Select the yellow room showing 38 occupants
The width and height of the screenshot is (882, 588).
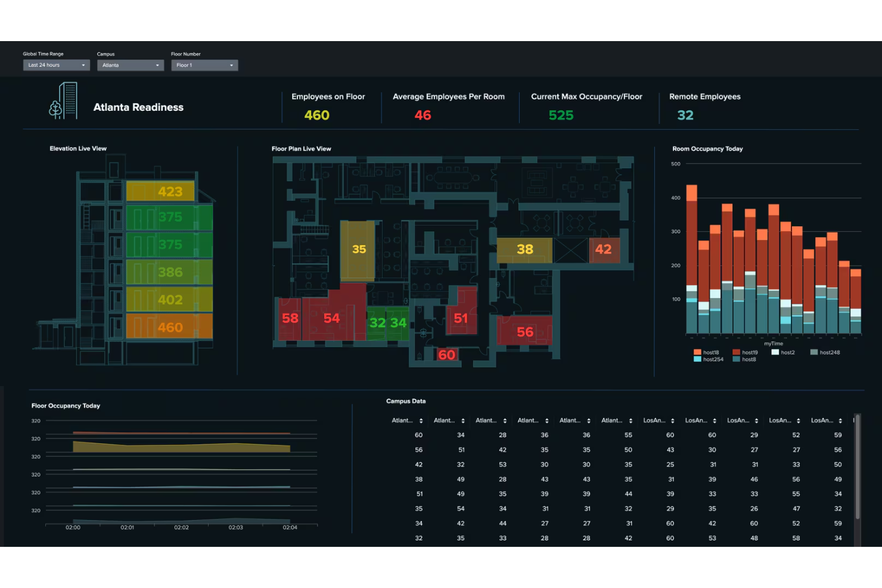click(524, 248)
